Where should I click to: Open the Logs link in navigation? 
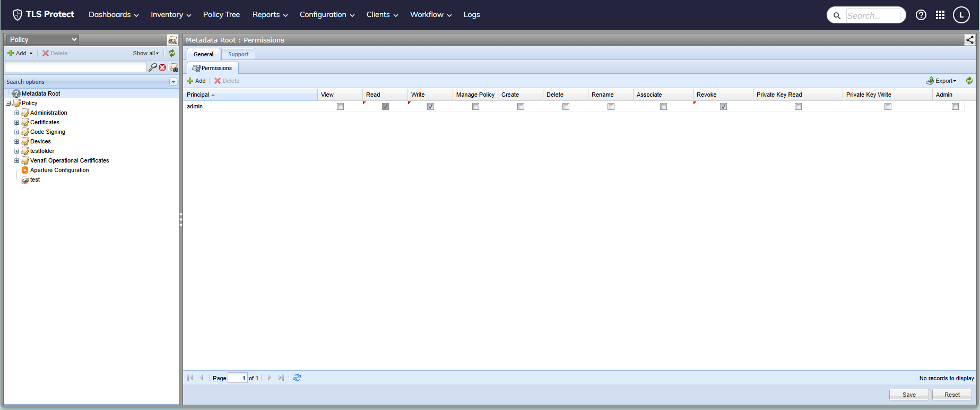pos(472,15)
